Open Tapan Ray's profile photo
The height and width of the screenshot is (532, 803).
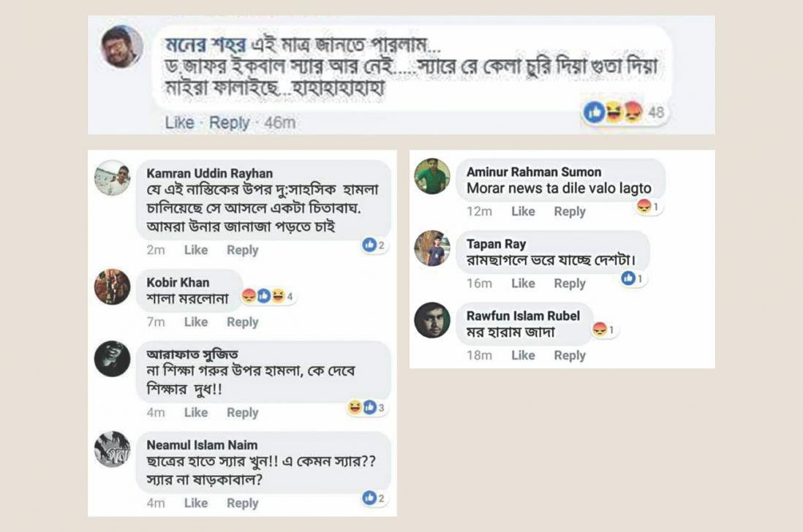click(x=431, y=248)
